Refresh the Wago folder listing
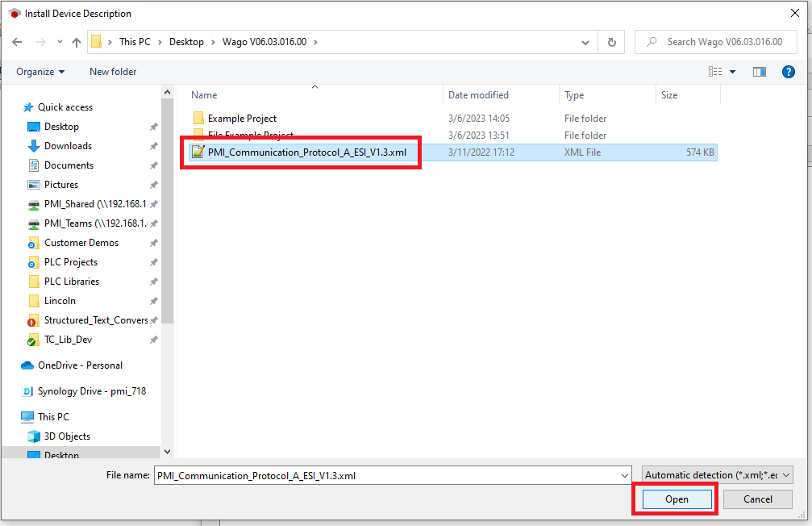812x526 pixels. pyautogui.click(x=612, y=42)
